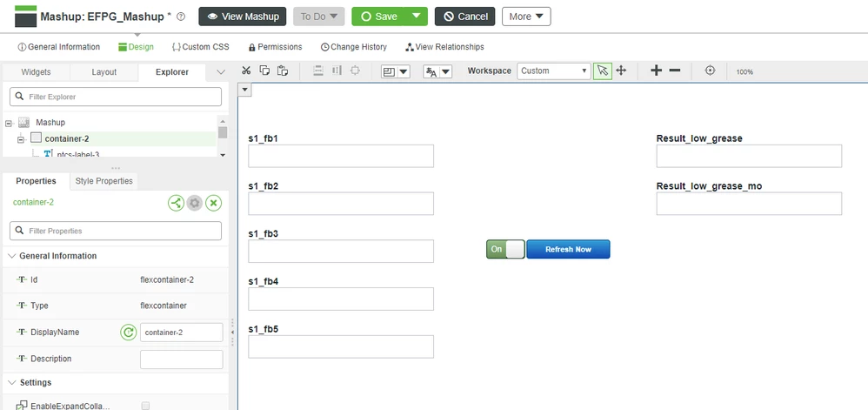Click the Copy icon in toolbar

tap(264, 71)
